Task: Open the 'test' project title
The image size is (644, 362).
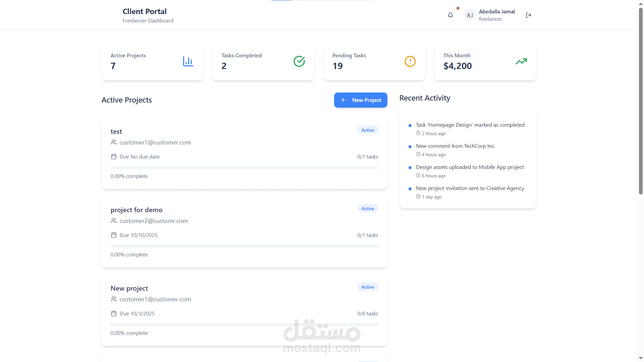Action: coord(116,131)
